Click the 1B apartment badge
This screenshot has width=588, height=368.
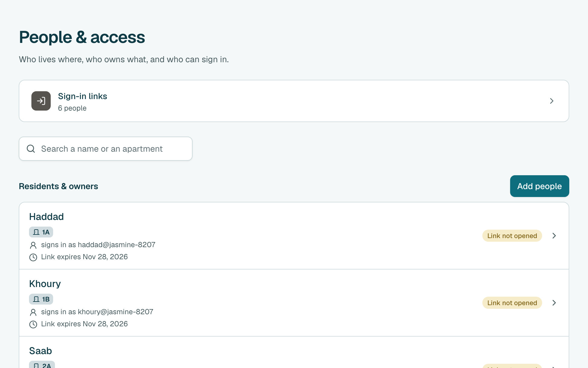pyautogui.click(x=41, y=299)
